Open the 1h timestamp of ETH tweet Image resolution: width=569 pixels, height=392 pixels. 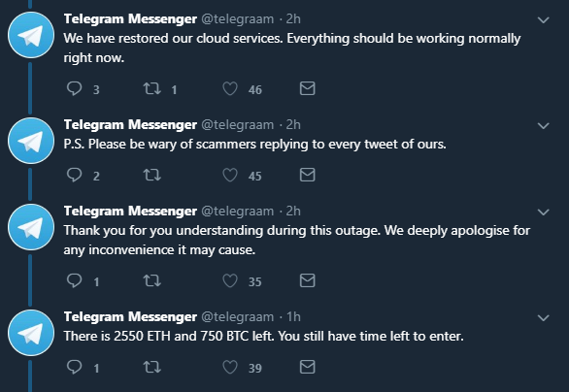coord(293,317)
